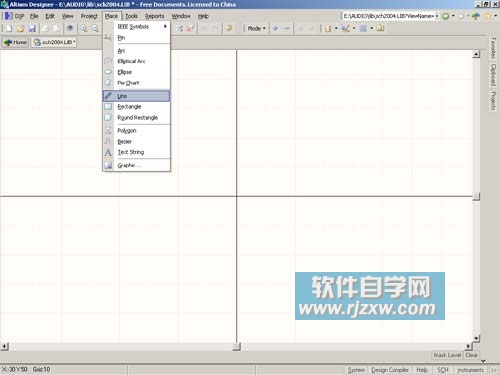Open the View menu

pyautogui.click(x=68, y=16)
